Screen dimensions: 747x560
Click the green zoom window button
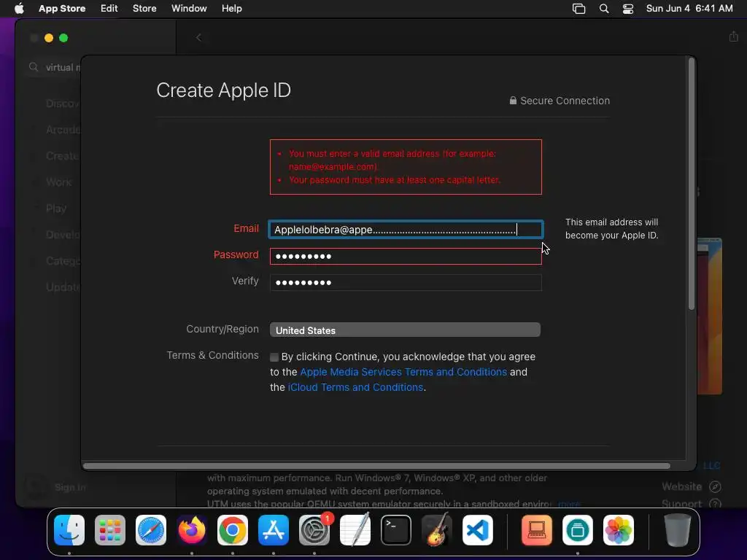63,38
